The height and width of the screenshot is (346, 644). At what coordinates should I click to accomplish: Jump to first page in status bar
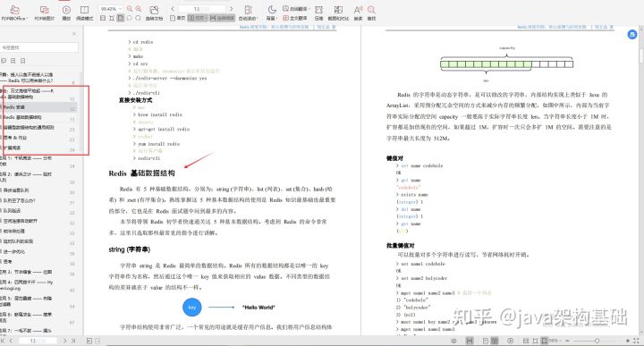tap(3, 341)
